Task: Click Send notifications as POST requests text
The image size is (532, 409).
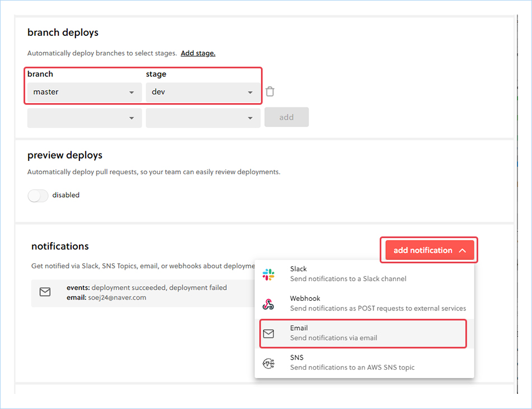Action: (x=378, y=309)
